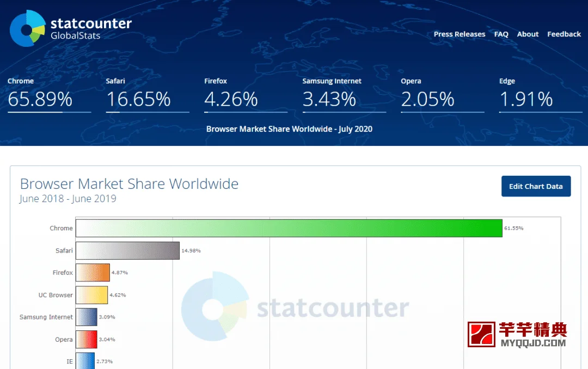Click the gray Safari bar in chart
The height and width of the screenshot is (369, 588).
coord(127,250)
